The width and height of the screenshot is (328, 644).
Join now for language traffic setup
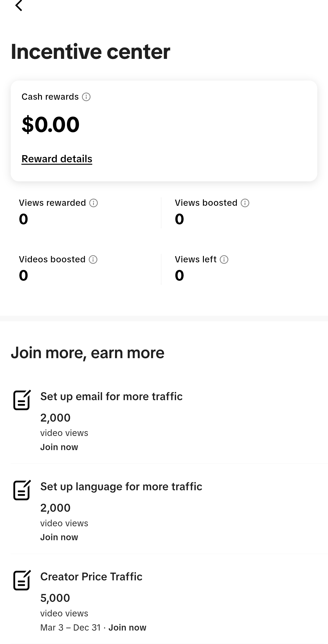(59, 537)
